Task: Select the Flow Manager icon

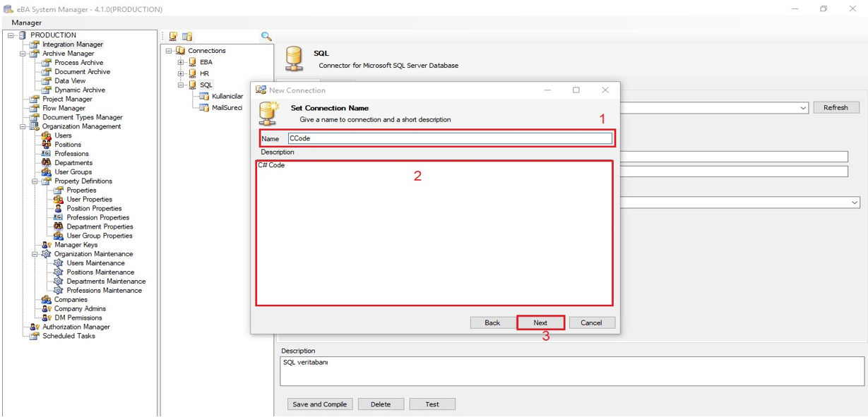Action: tap(34, 109)
